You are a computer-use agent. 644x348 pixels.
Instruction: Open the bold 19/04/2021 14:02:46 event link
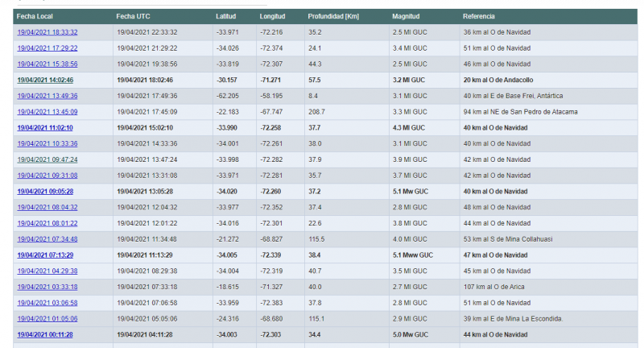tap(45, 80)
